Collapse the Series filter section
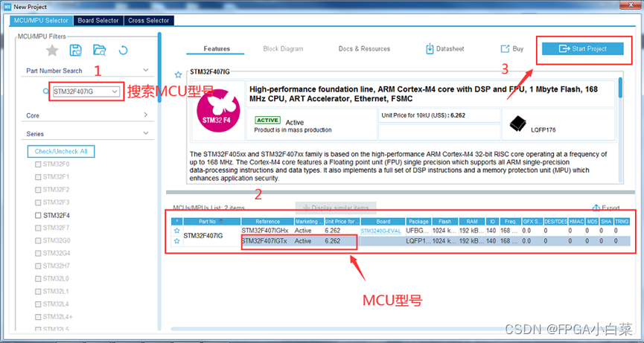This screenshot has height=343, width=644. click(146, 133)
